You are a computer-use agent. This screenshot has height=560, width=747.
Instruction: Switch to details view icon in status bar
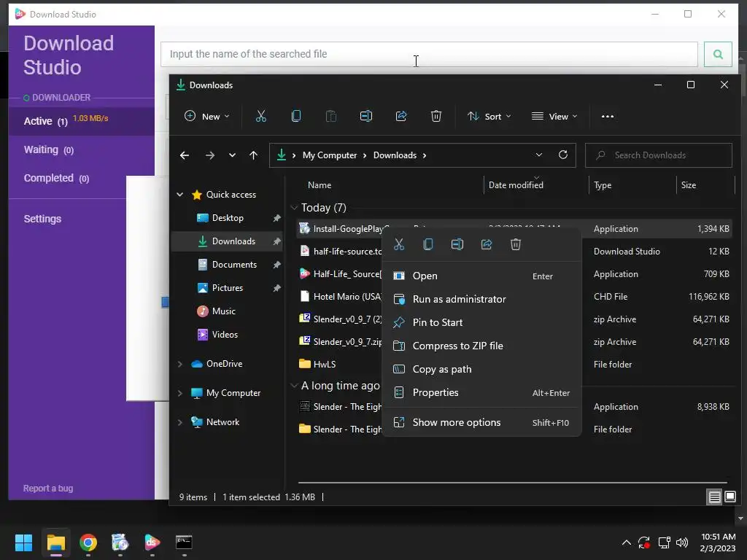pyautogui.click(x=715, y=497)
